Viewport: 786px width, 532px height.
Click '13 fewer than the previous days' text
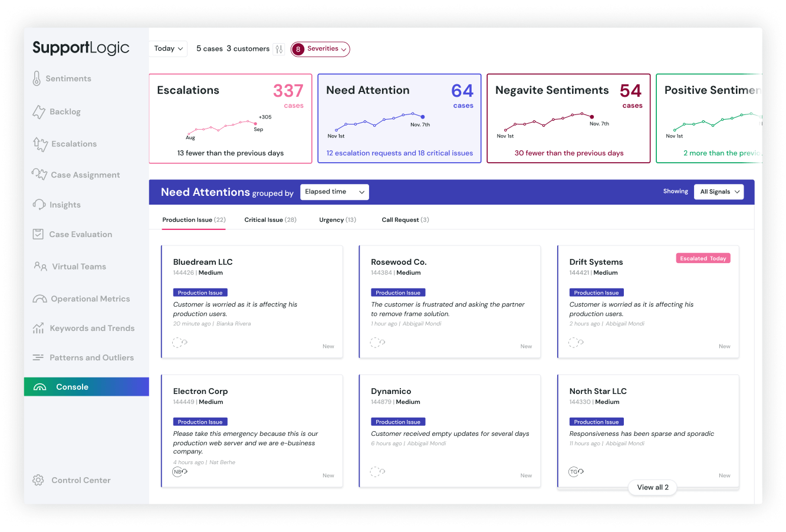231,153
